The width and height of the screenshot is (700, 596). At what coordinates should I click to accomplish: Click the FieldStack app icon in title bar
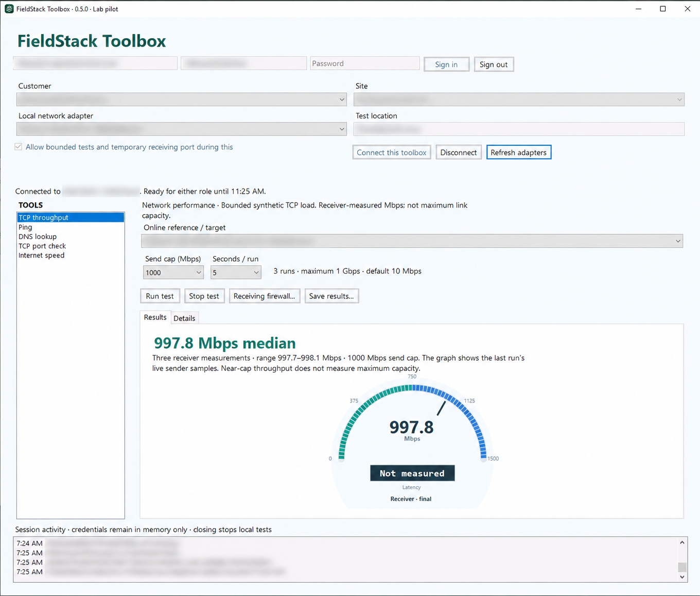tap(9, 9)
